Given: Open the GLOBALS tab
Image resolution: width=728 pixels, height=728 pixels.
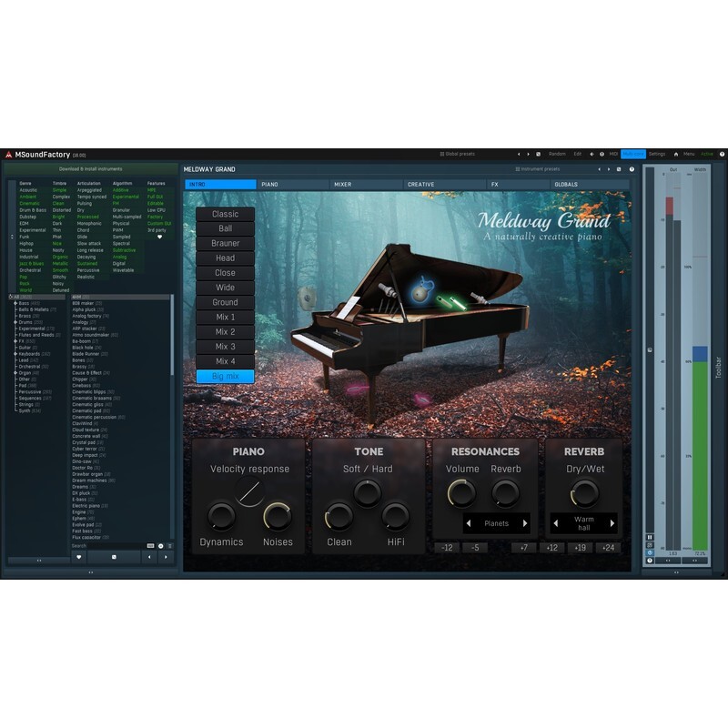Looking at the screenshot, I should (x=590, y=185).
